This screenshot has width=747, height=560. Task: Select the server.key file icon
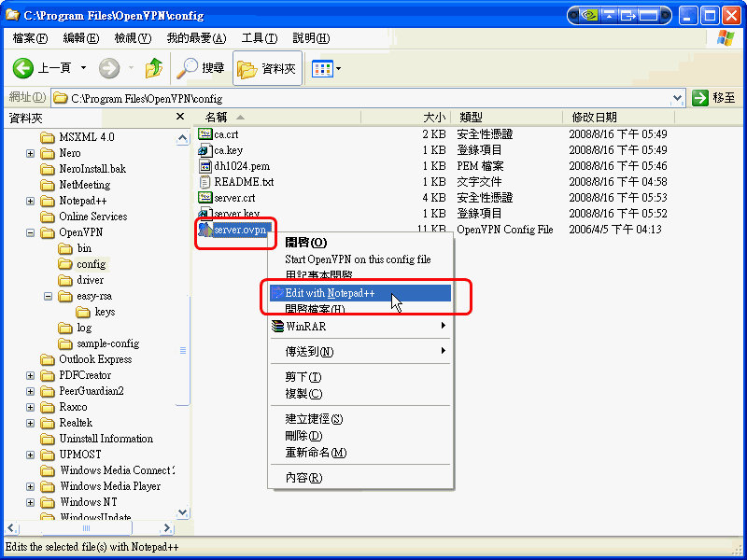[x=204, y=214]
